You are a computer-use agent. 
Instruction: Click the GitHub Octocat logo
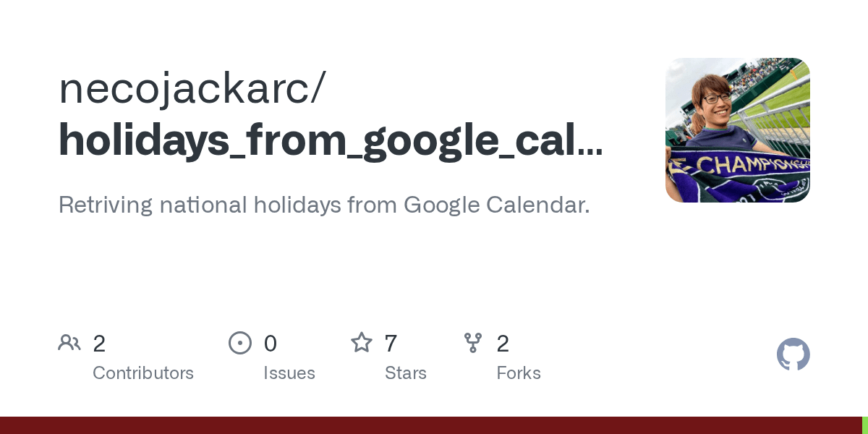793,354
